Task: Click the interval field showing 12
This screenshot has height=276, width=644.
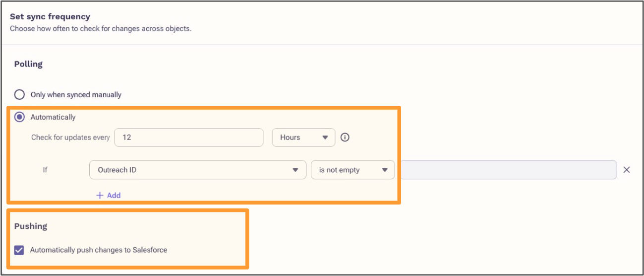Action: pos(189,138)
